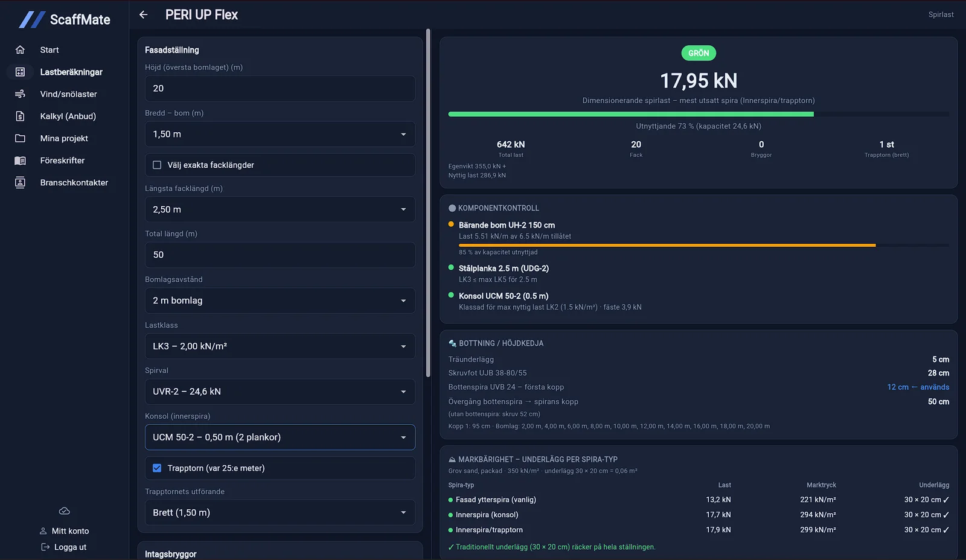Click the green dot by Konsol UCM 50-2
This screenshot has width=966, height=560.
click(451, 295)
